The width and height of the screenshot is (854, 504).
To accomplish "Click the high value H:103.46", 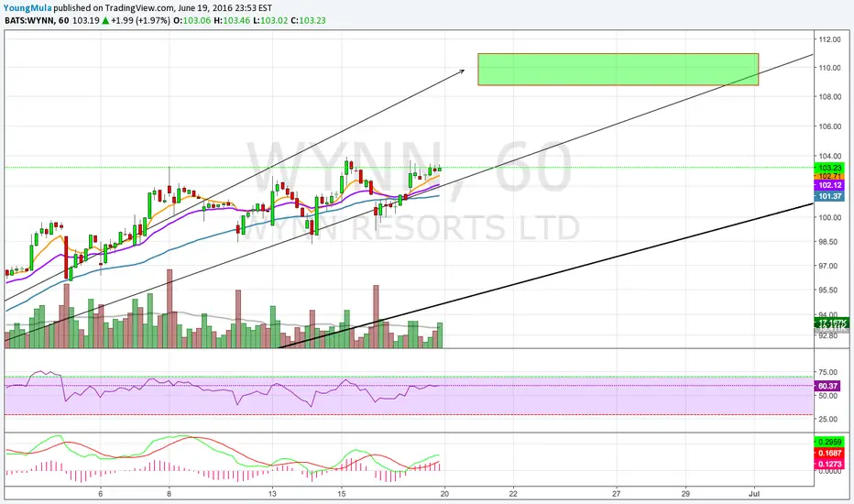I will pos(231,21).
